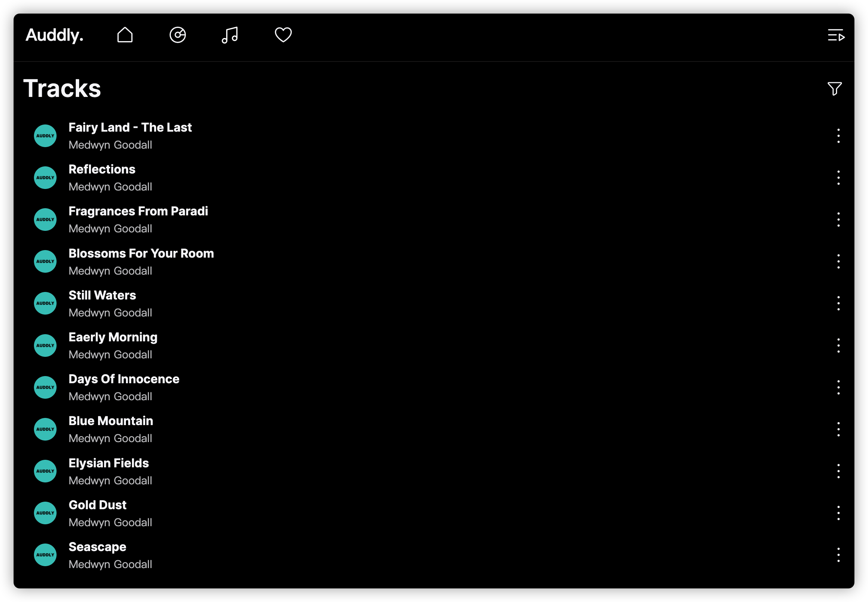Viewport: 868px width, 602px height.
Task: Click Medwyn Goodall under Fairy Land - The Last
Action: point(110,145)
